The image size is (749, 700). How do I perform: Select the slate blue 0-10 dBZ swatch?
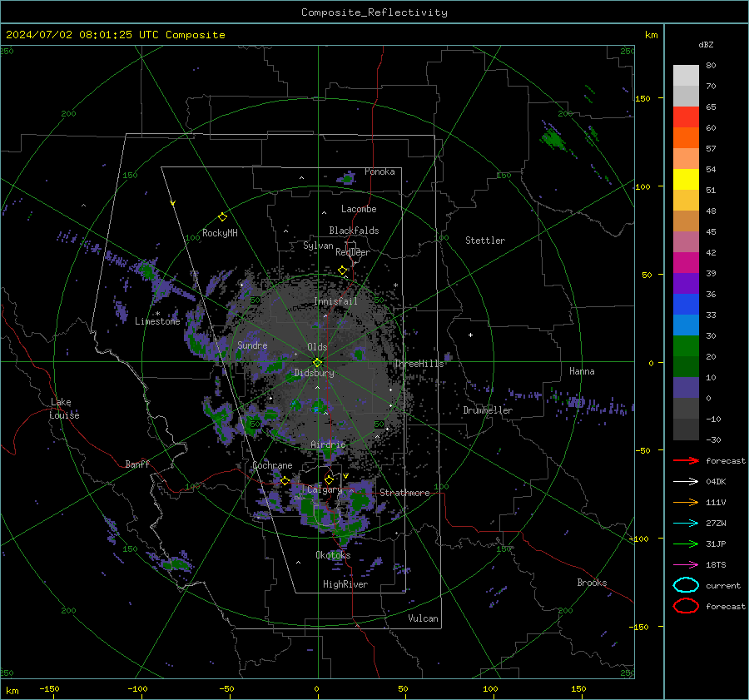coord(686,388)
